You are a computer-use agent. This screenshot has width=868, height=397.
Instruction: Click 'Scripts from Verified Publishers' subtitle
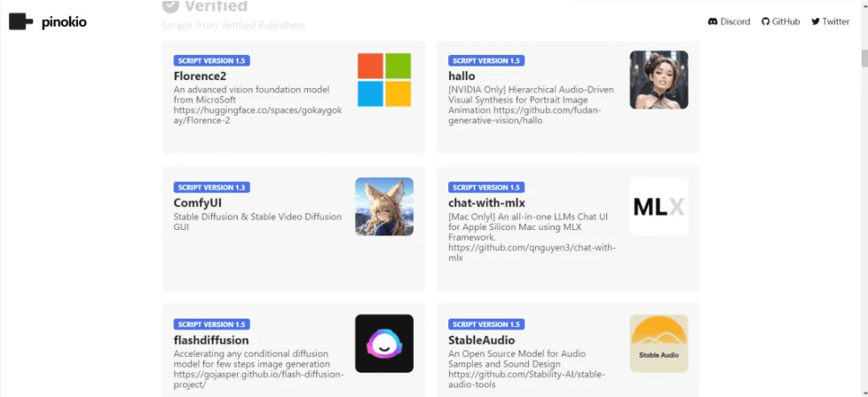point(233,26)
